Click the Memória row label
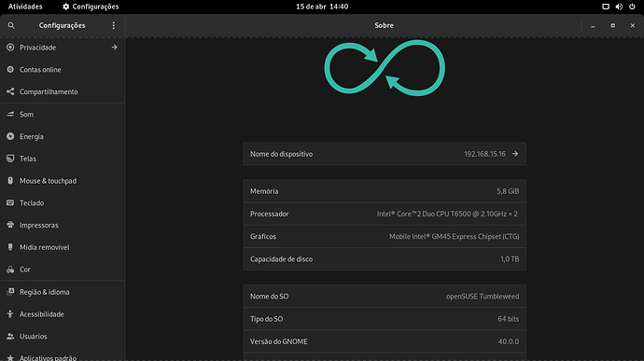The image size is (644, 361). coord(264,191)
